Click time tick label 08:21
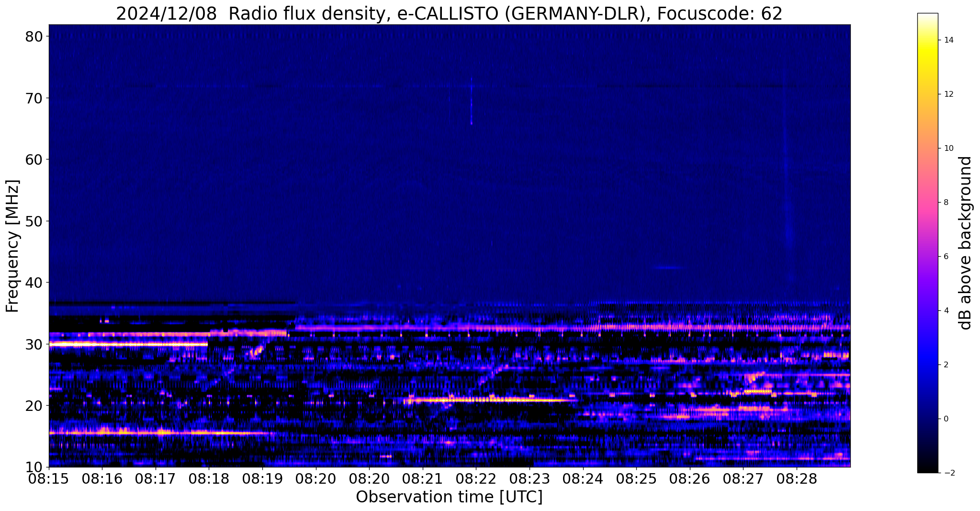Image resolution: width=980 pixels, height=511 pixels. click(x=423, y=479)
